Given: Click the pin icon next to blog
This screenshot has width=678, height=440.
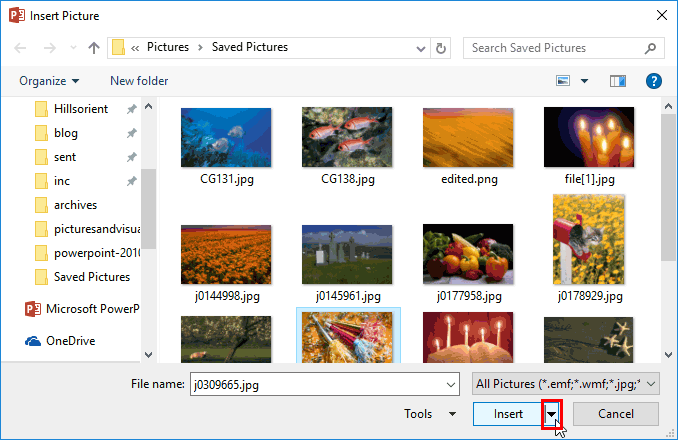Looking at the screenshot, I should [x=131, y=133].
